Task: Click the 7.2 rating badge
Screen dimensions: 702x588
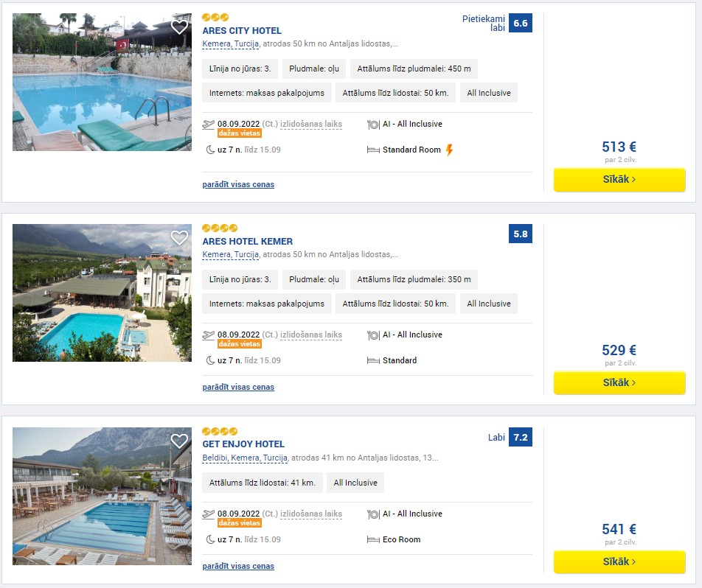Action: 521,437
